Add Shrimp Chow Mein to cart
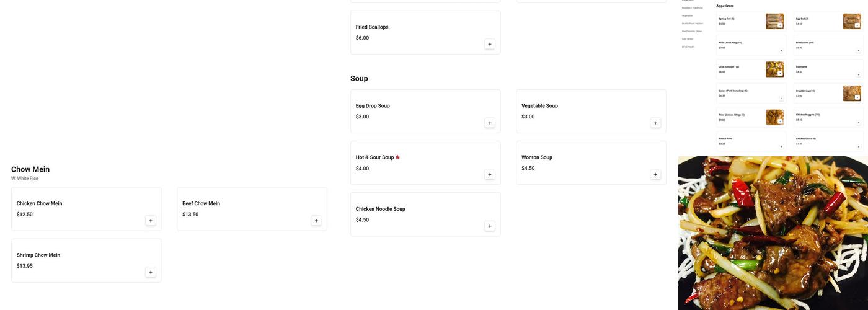The width and height of the screenshot is (868, 310). (x=151, y=272)
